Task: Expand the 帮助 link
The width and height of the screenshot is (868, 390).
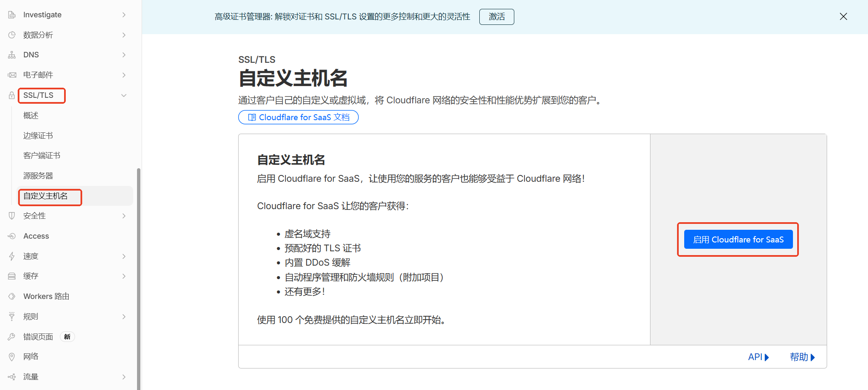Action: [x=802, y=357]
